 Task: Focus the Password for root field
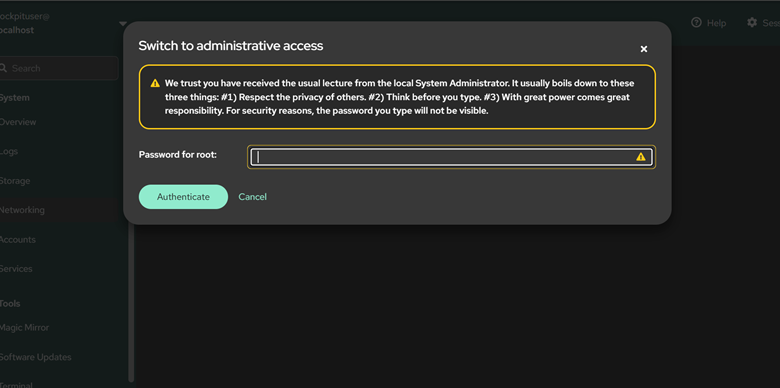pos(451,157)
